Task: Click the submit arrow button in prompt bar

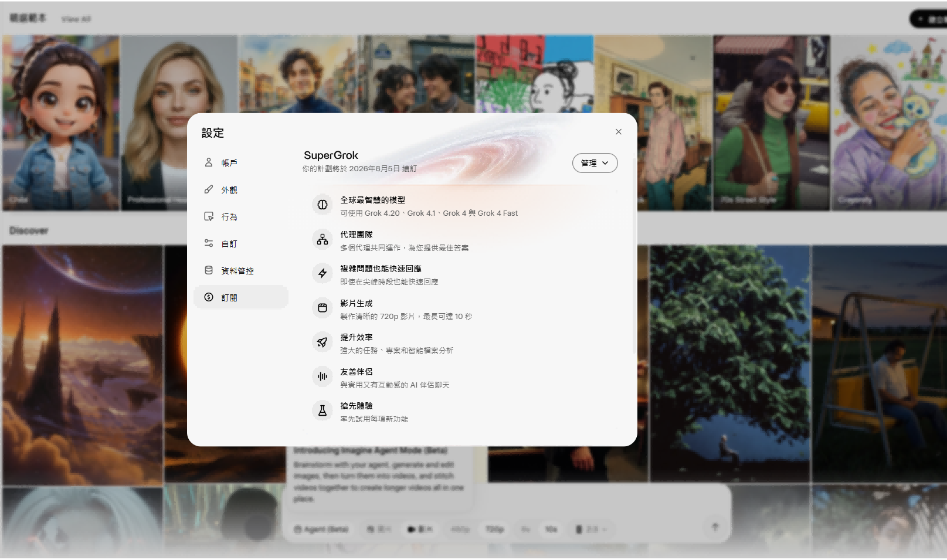Action: (x=715, y=527)
